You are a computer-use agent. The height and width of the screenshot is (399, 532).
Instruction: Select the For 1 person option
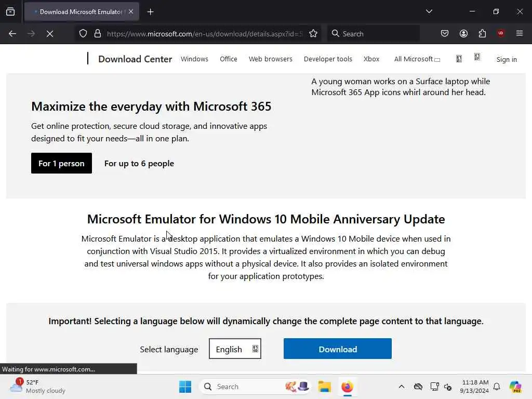click(61, 163)
